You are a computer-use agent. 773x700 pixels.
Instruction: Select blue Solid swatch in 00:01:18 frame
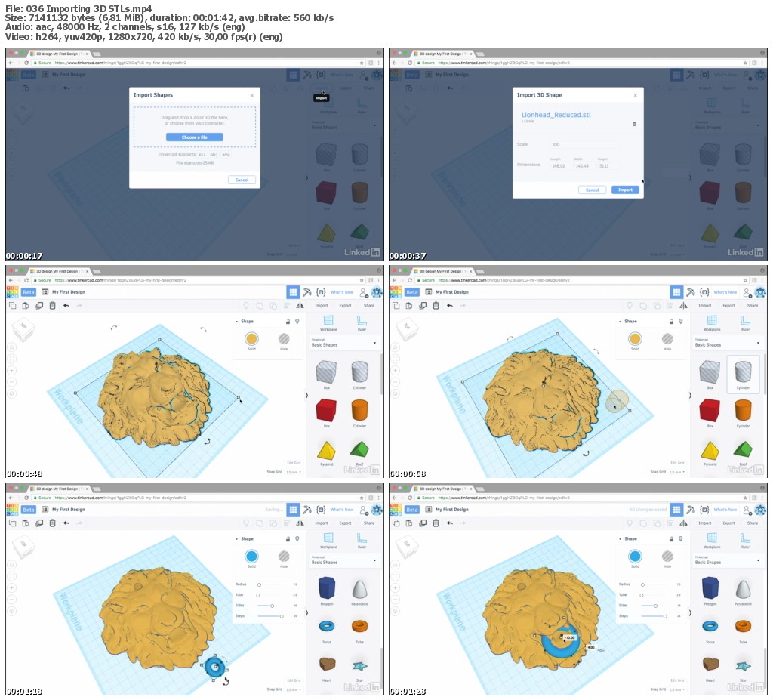251,557
